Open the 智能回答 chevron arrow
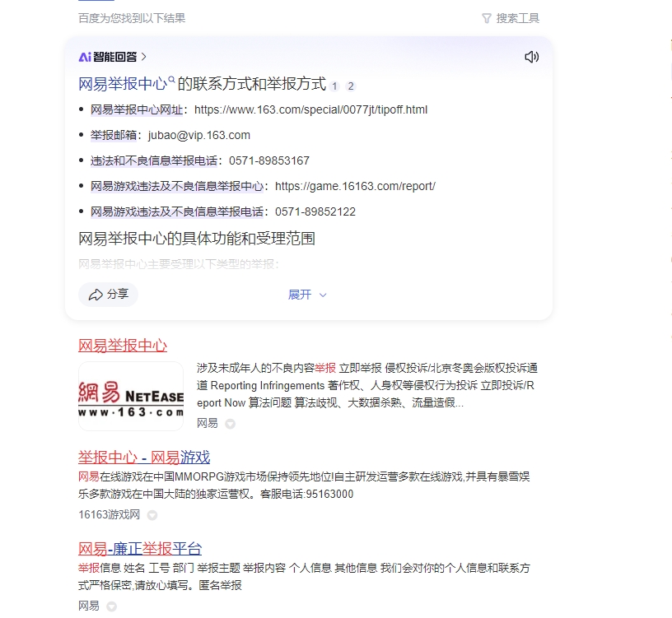This screenshot has height=618, width=672. 143,57
